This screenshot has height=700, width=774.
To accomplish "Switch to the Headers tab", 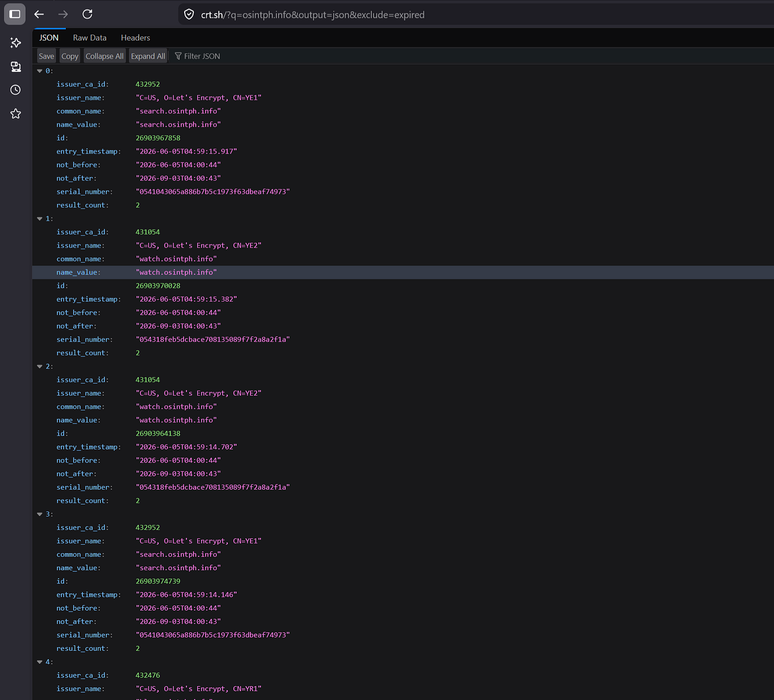I will 135,38.
